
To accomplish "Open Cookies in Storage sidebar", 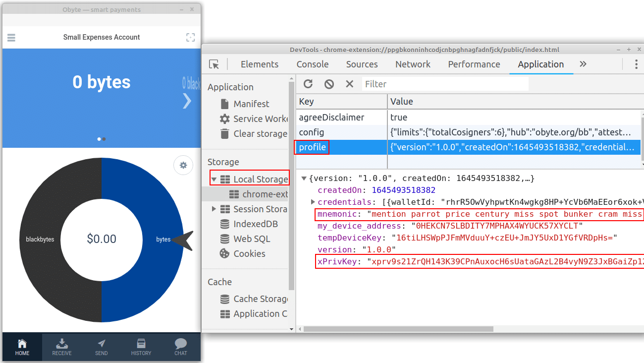I will [x=242, y=254].
